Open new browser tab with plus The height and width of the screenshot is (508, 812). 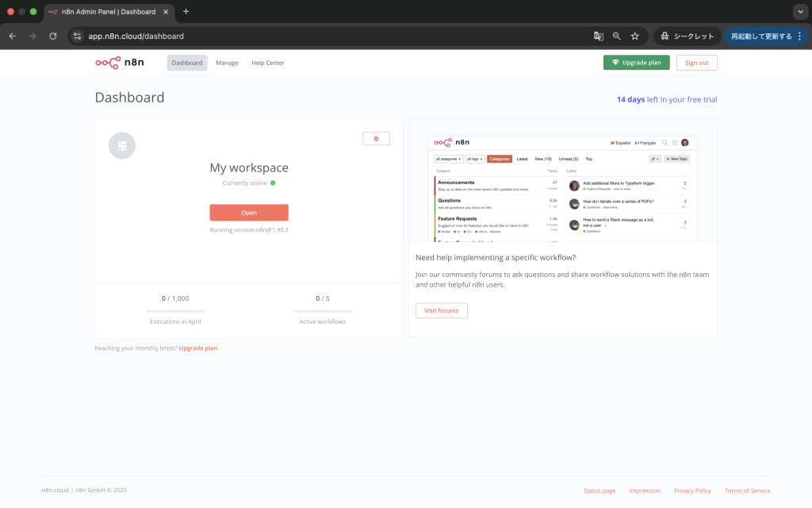tap(186, 11)
